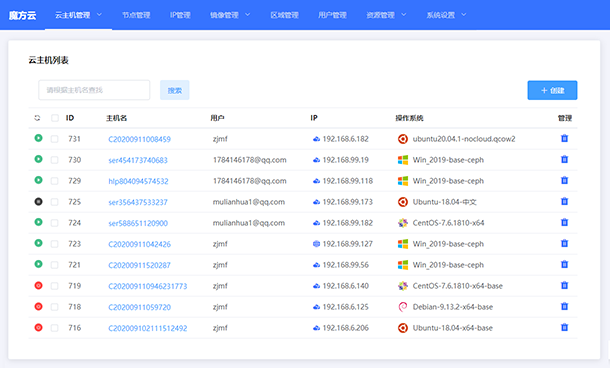The width and height of the screenshot is (610, 368).
Task: Click the Ubuntu logo in row 716
Action: coord(403,328)
